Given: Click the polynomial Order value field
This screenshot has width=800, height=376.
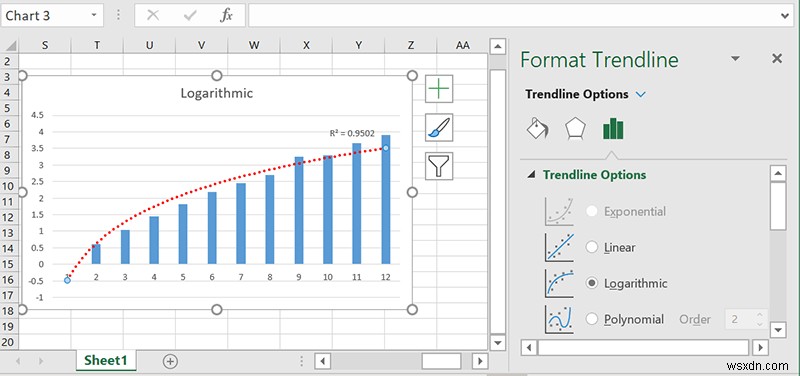Looking at the screenshot, I should [x=740, y=319].
